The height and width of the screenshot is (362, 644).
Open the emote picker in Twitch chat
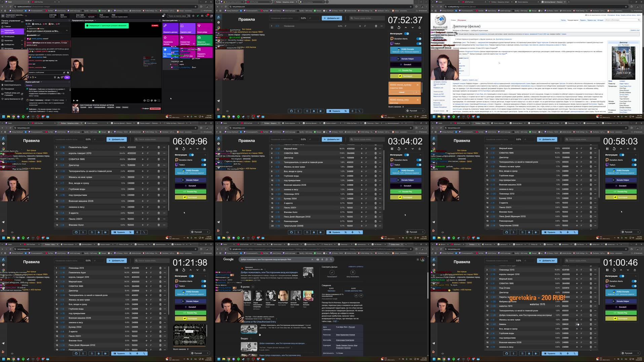coord(68,72)
